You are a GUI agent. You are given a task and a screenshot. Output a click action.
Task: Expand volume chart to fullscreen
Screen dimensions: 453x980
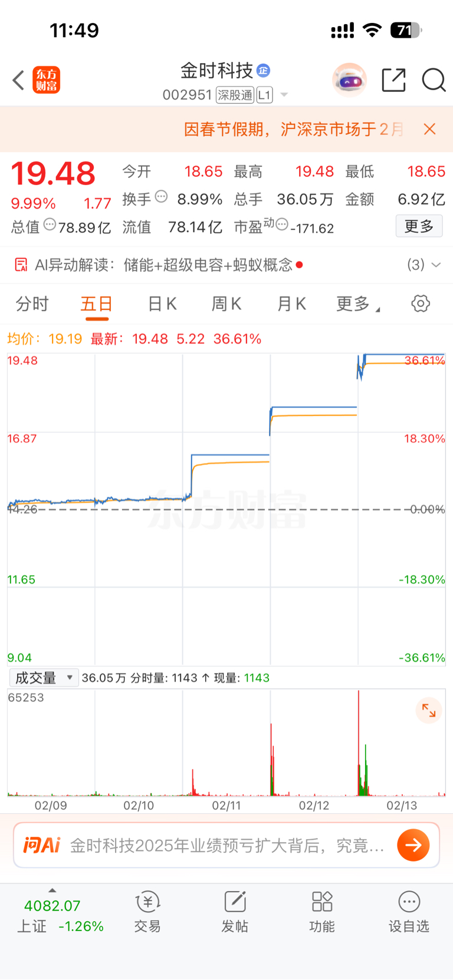(x=429, y=711)
